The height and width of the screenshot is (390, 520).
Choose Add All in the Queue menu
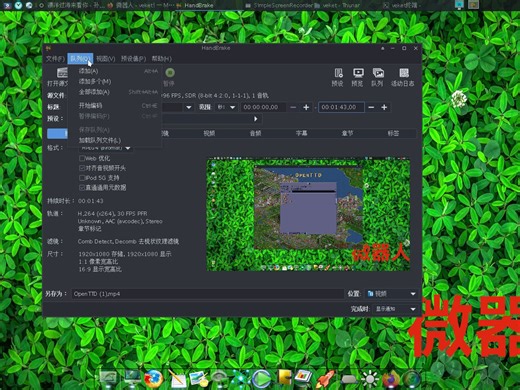pos(115,92)
